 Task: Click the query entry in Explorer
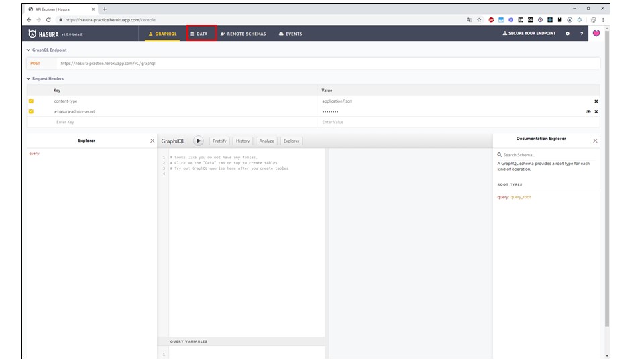(34, 154)
